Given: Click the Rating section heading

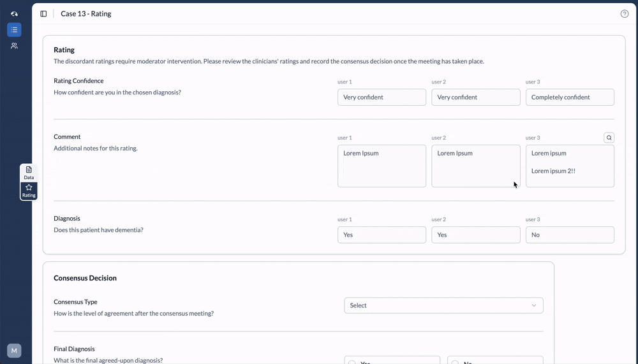Looking at the screenshot, I should [x=64, y=50].
